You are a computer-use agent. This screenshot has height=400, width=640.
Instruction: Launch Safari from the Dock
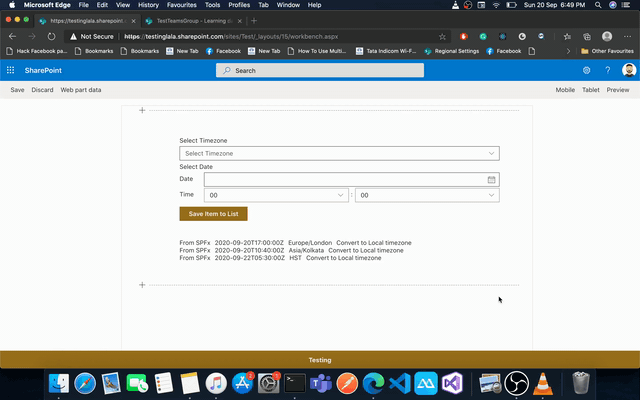pos(85,384)
